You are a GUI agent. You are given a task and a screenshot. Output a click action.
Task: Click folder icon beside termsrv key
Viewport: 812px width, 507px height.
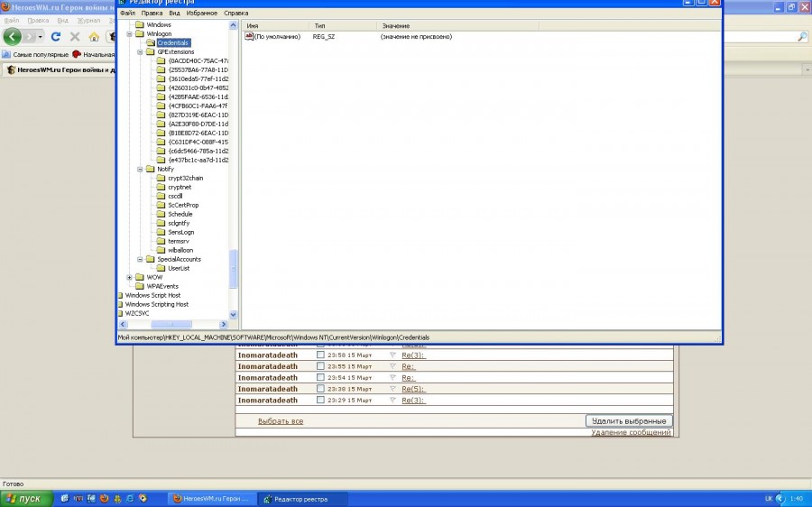tap(161, 241)
